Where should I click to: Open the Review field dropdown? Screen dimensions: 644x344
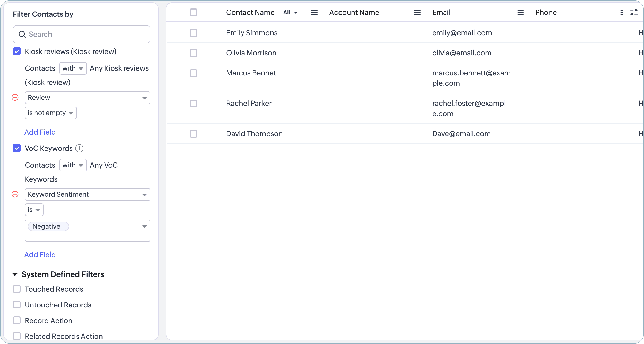click(x=87, y=98)
